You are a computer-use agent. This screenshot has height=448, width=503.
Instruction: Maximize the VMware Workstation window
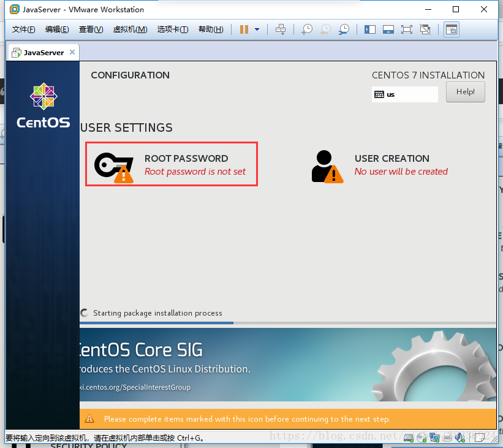coord(456,9)
